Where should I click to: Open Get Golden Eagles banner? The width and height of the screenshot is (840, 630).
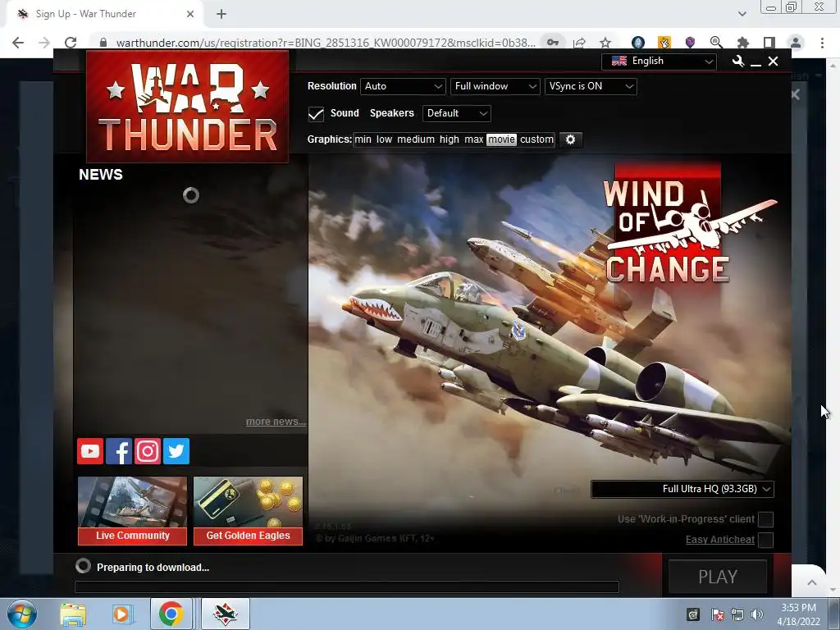248,510
